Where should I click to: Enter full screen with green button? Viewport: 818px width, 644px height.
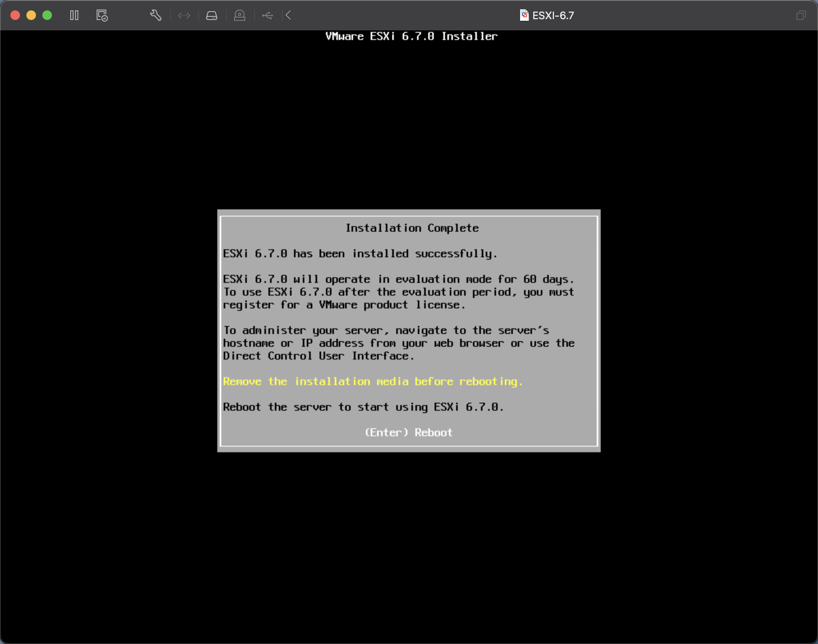[47, 16]
